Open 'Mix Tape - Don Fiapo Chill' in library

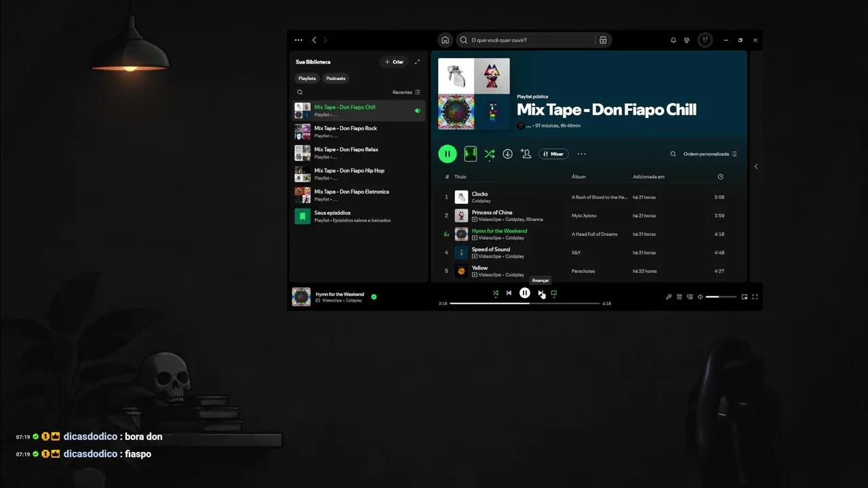coord(359,110)
